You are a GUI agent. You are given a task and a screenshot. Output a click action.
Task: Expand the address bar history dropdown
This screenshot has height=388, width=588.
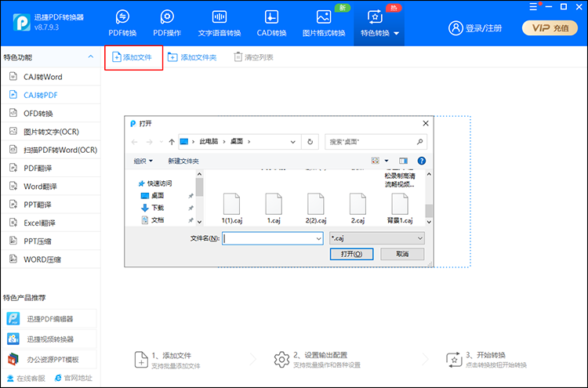[293, 142]
